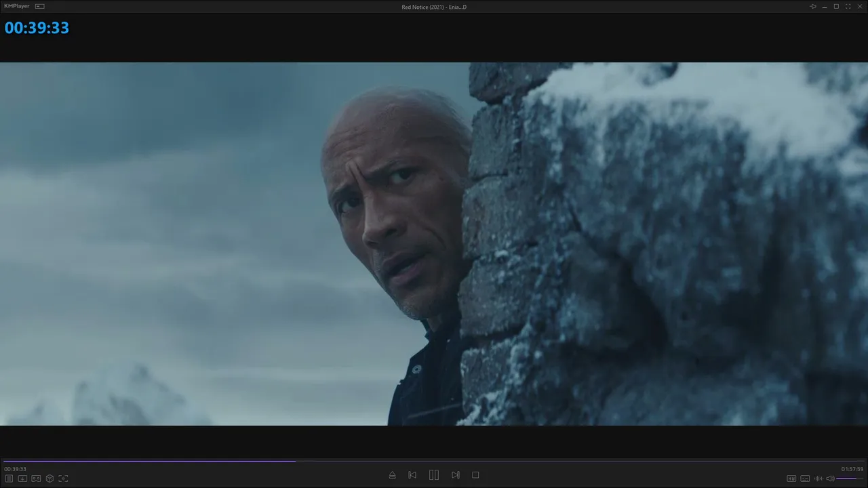Click the total duration 01:57:59 label

(x=852, y=469)
